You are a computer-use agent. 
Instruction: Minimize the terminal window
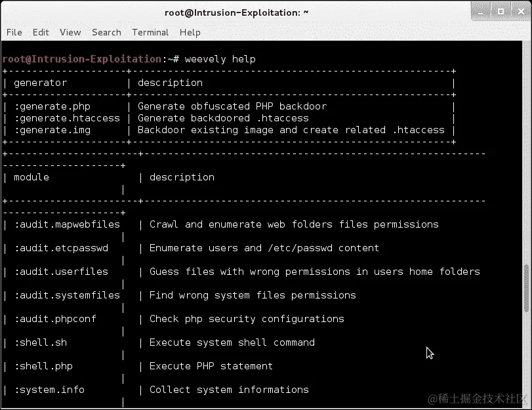click(x=480, y=12)
